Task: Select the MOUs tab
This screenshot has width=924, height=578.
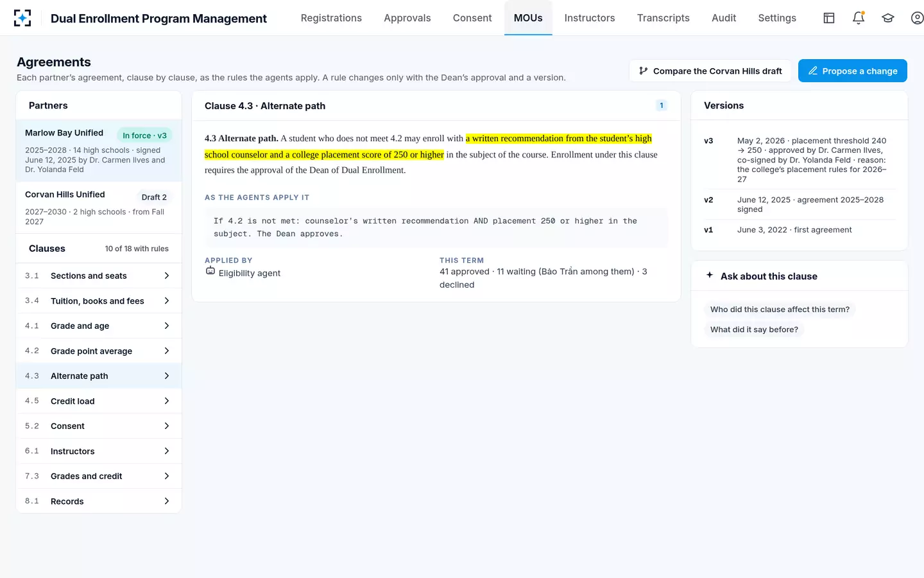Action: click(528, 18)
